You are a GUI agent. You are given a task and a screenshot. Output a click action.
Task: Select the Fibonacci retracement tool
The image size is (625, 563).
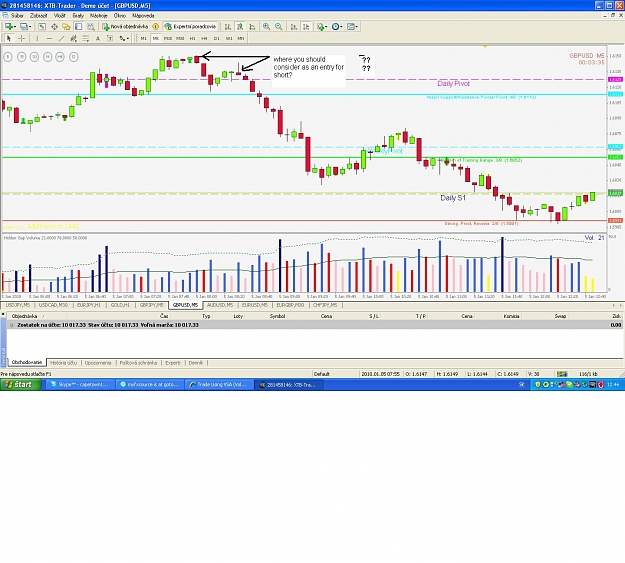tap(86, 38)
